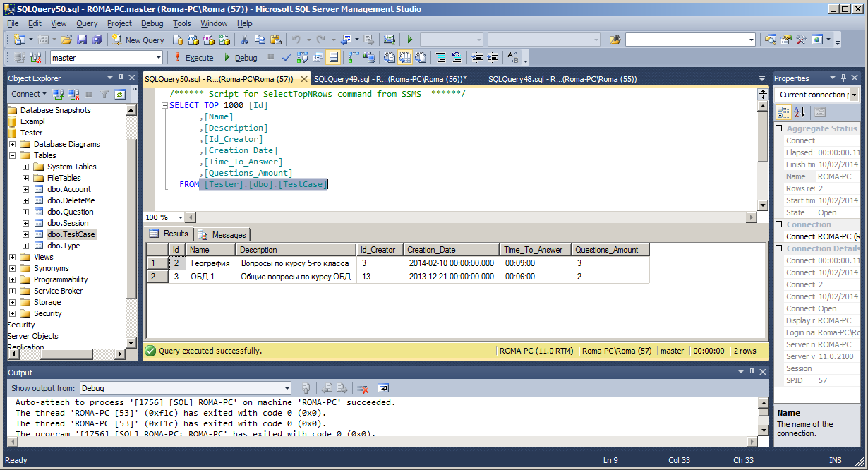Screen dimensions: 868x470
Task: Click the Alphabetical sort icon in Properties
Action: click(800, 112)
